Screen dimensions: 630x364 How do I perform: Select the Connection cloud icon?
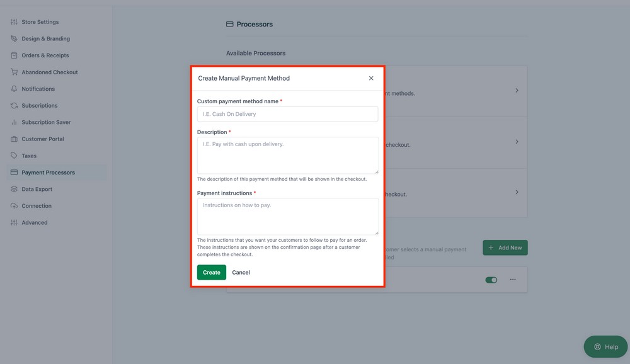[x=14, y=205]
